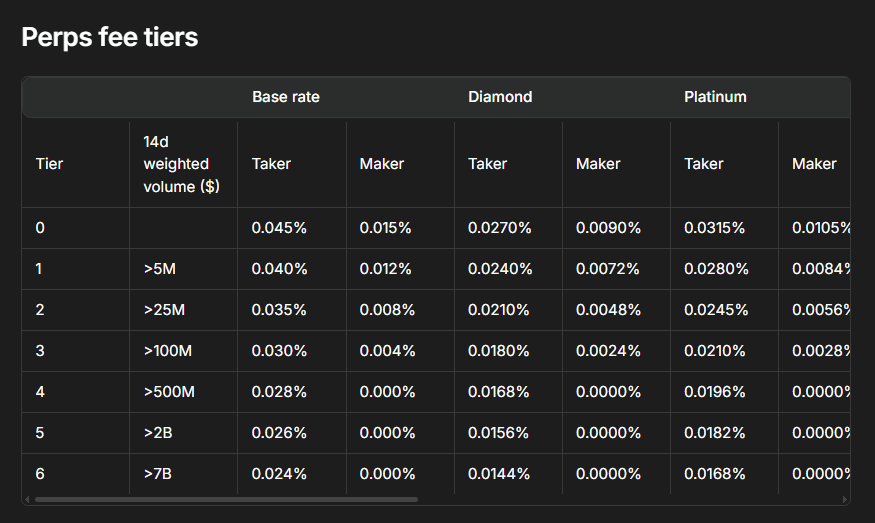
Task: Select the 'Diamond' column group header
Action: pyautogui.click(x=500, y=97)
